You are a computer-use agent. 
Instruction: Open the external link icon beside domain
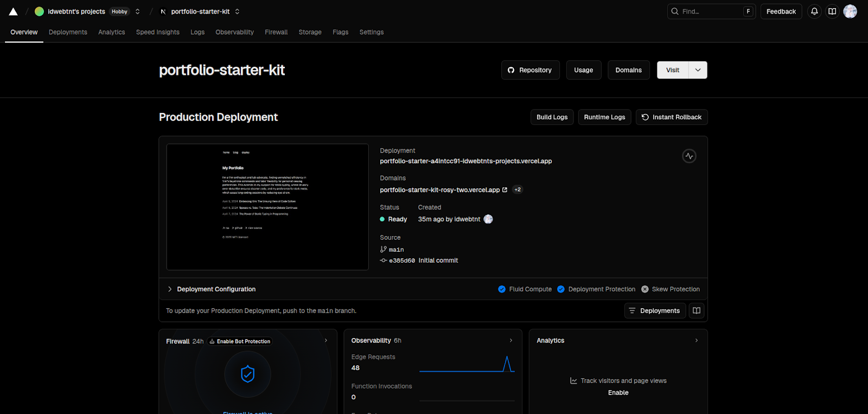click(505, 190)
